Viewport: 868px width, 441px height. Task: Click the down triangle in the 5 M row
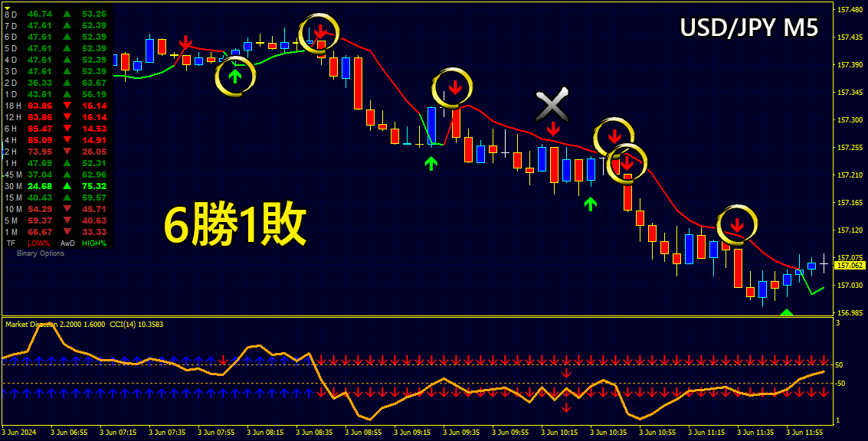(67, 220)
